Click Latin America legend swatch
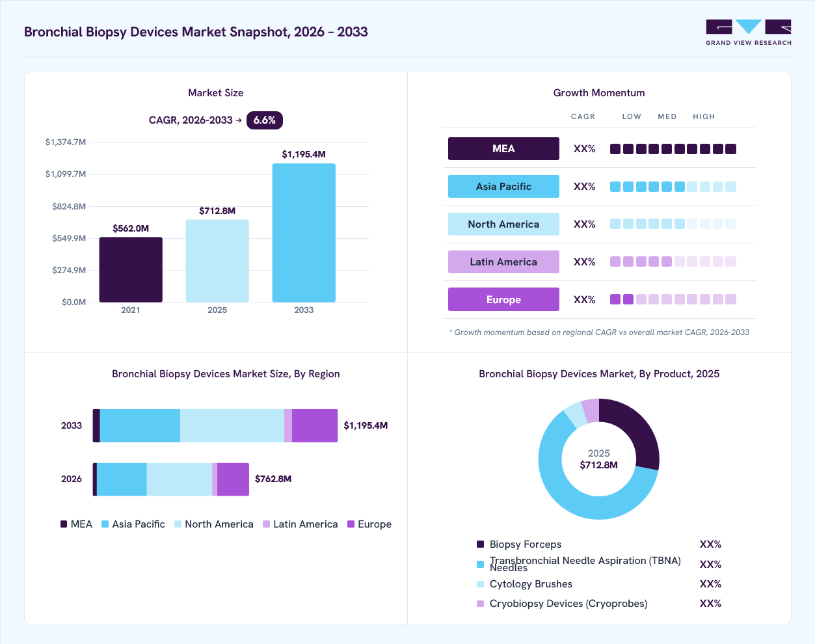This screenshot has height=644, width=815. click(267, 524)
